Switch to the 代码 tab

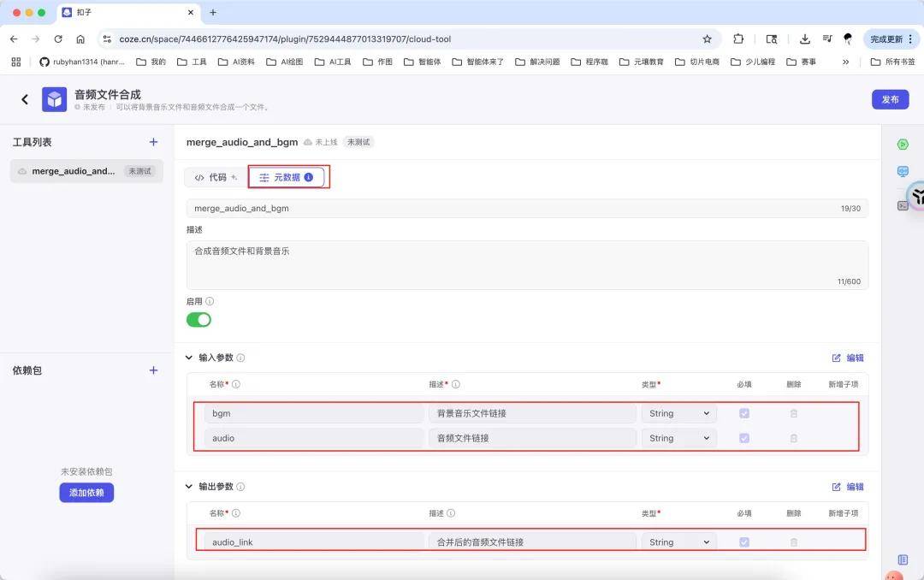click(215, 177)
